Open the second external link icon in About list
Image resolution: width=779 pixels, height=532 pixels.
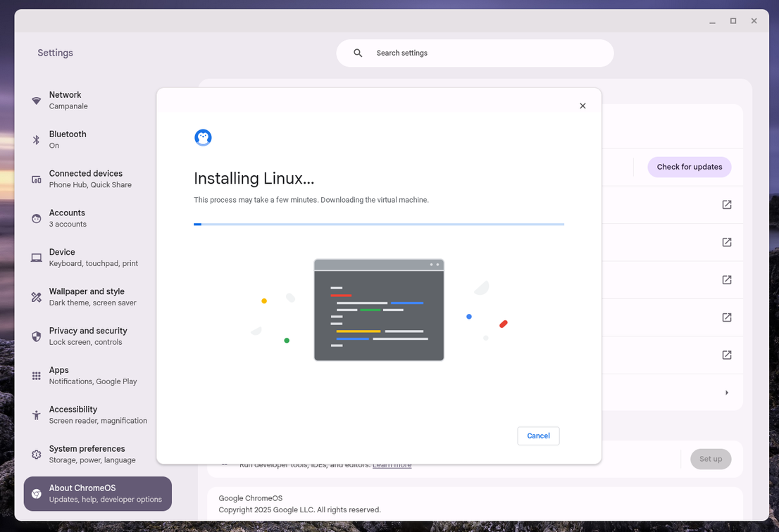click(x=727, y=242)
